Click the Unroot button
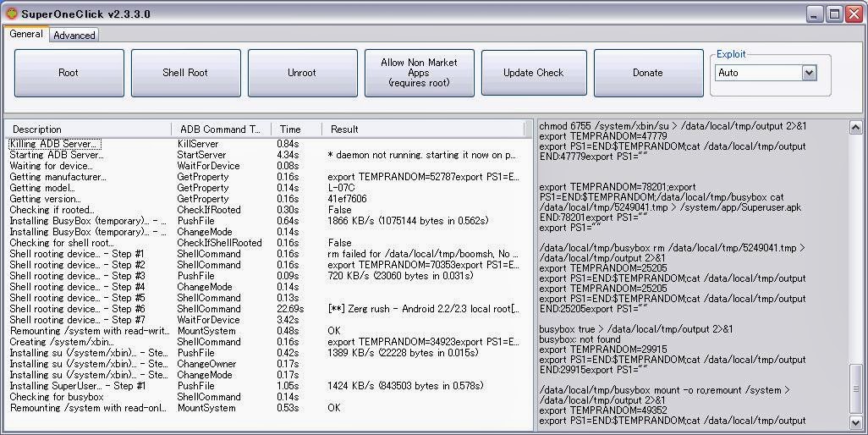 click(x=302, y=73)
